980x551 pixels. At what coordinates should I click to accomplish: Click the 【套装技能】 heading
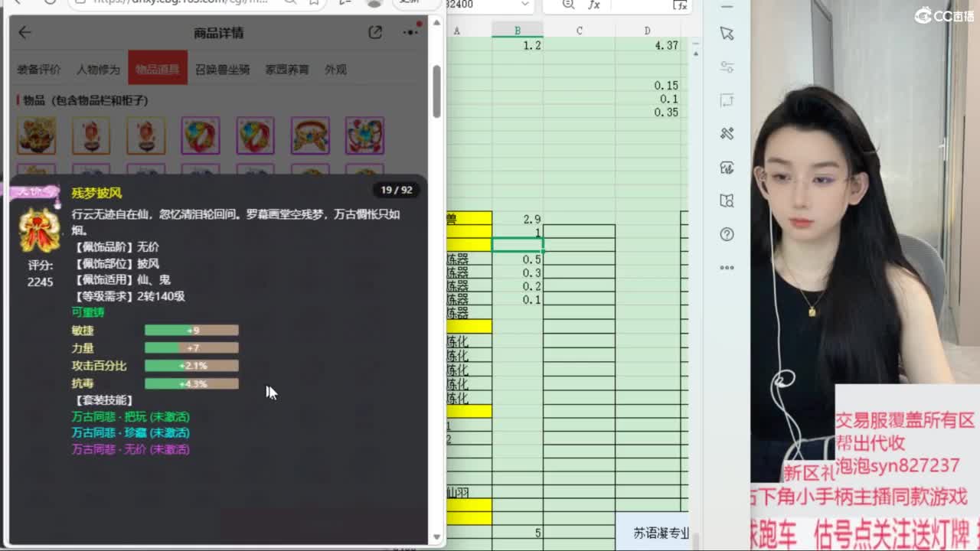[104, 400]
